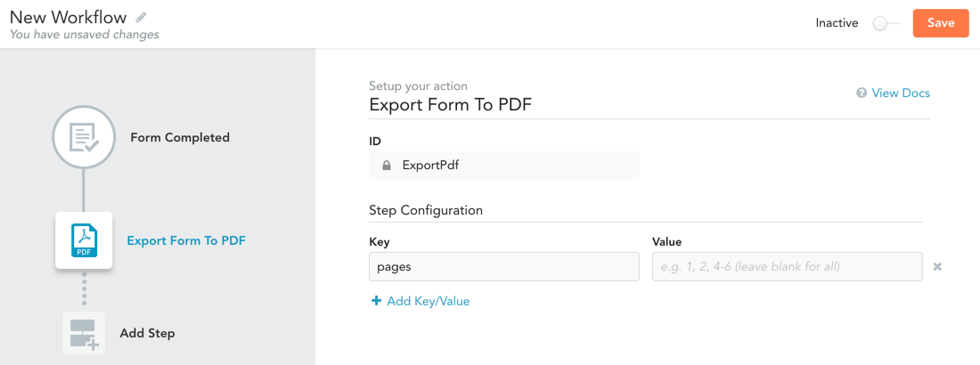This screenshot has width=980, height=365.
Task: Focus the Value input field
Action: (x=787, y=266)
